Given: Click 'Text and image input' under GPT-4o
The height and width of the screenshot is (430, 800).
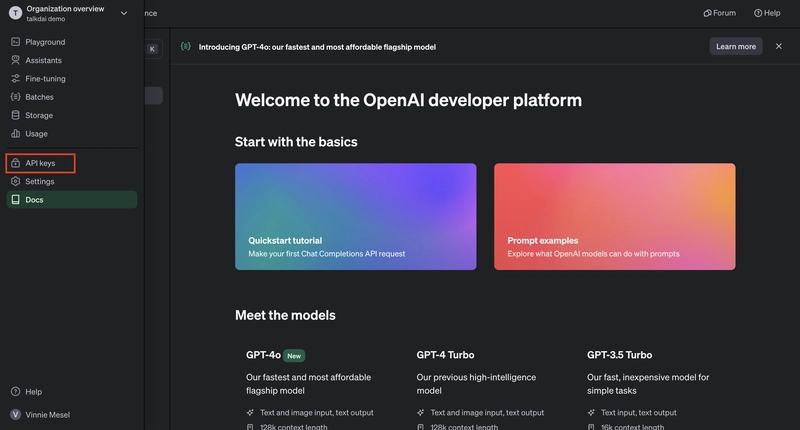Looking at the screenshot, I should click(x=317, y=413).
